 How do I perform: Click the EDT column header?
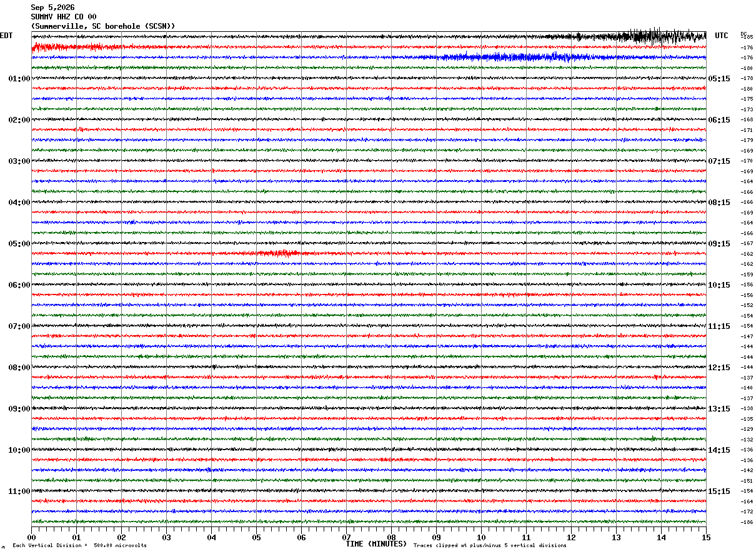point(6,36)
